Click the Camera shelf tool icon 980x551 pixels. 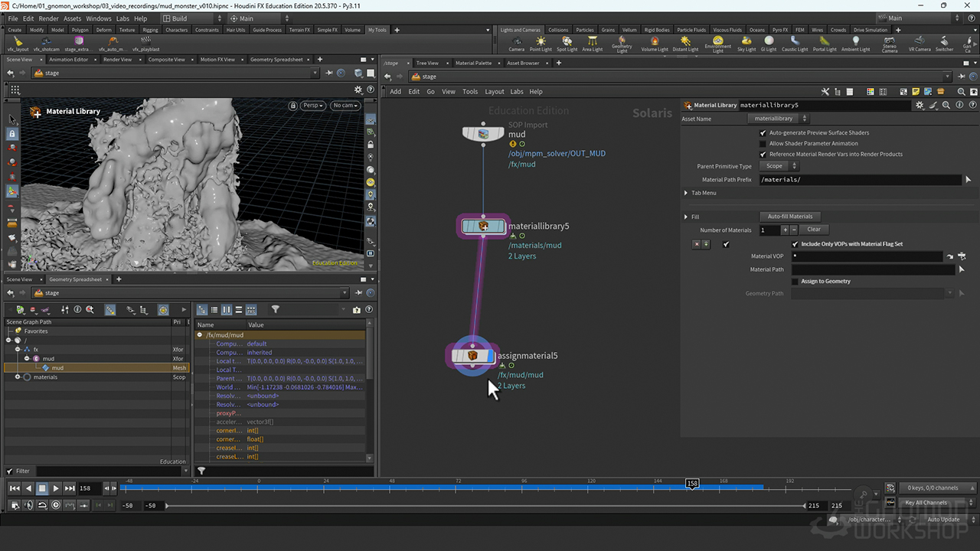click(517, 41)
